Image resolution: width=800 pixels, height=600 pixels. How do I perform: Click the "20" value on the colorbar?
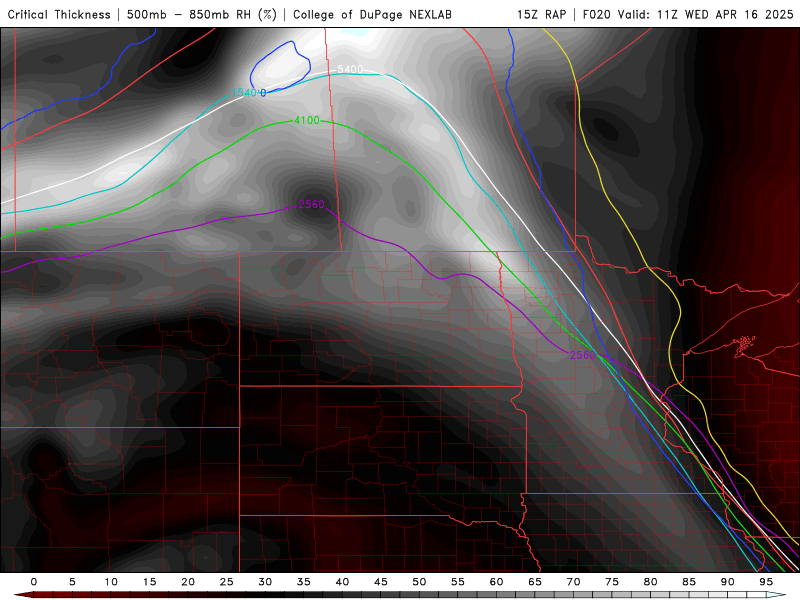tap(188, 582)
